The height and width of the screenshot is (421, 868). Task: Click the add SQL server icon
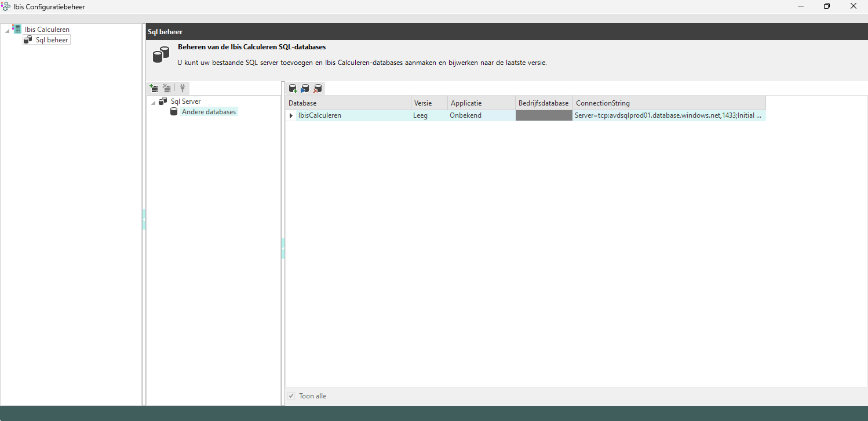click(x=154, y=88)
